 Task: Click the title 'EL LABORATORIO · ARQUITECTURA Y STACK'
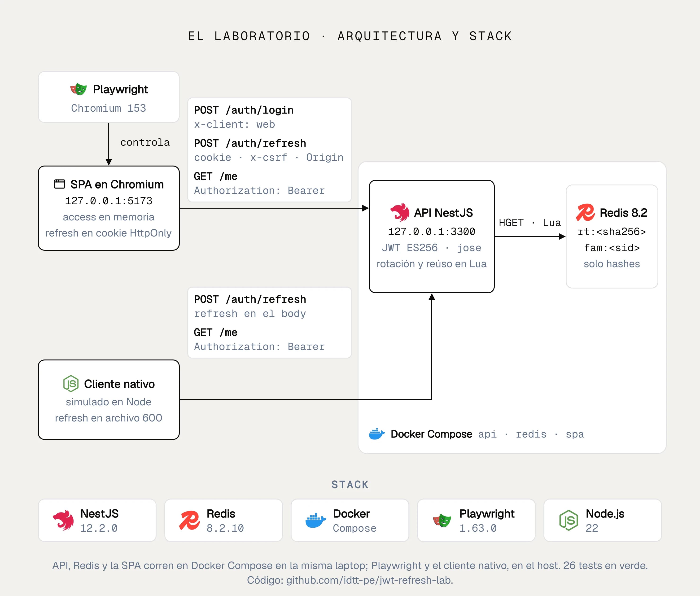coord(350,36)
